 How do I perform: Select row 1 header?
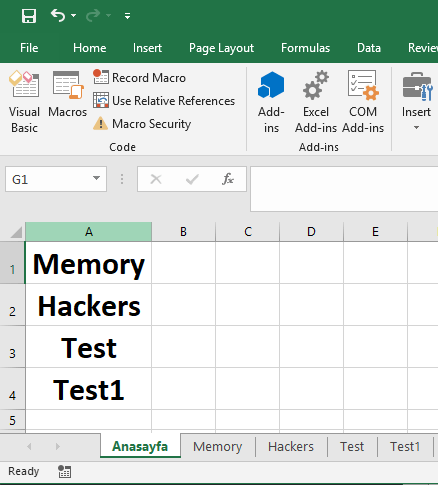tap(12, 263)
